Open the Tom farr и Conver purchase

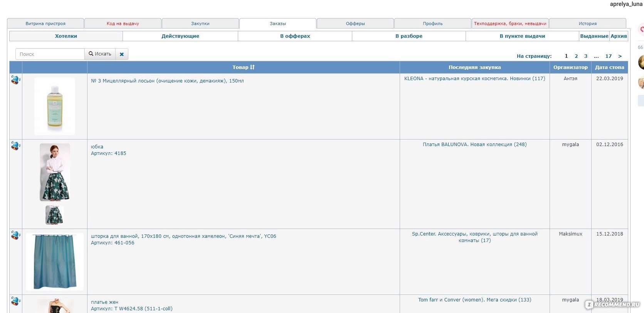[475, 300]
